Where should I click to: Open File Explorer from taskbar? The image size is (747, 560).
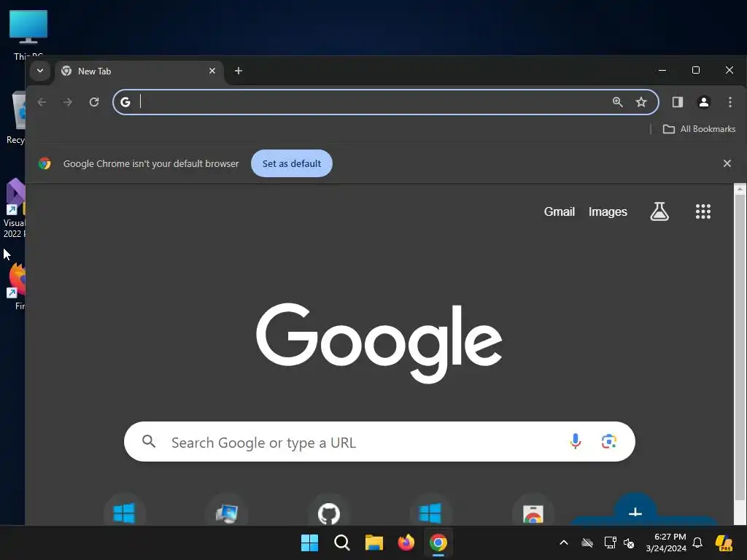click(374, 542)
